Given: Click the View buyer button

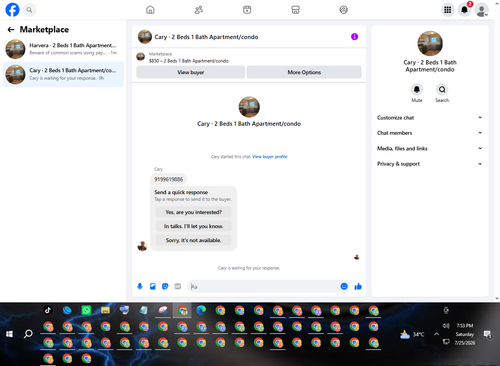Looking at the screenshot, I should click(x=191, y=72).
